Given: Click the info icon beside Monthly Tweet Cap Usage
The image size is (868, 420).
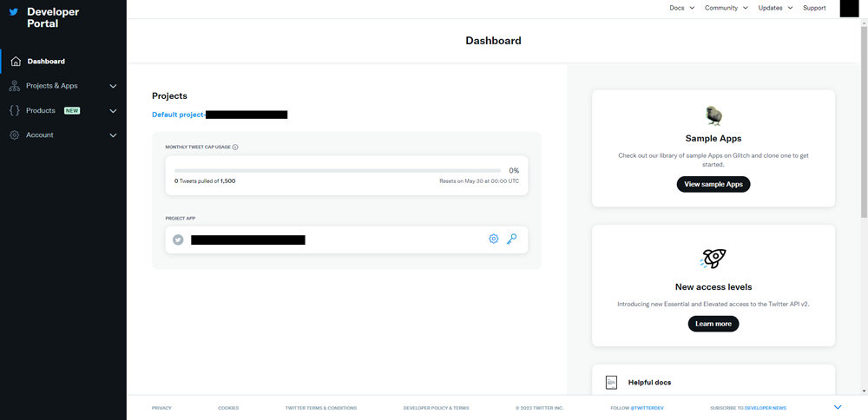Looking at the screenshot, I should (235, 148).
